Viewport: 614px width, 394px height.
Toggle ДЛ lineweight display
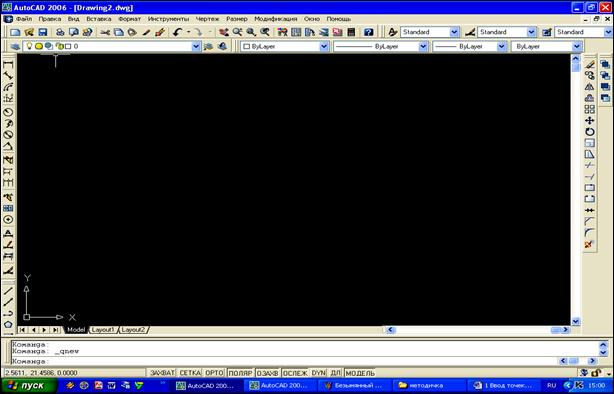coord(336,373)
